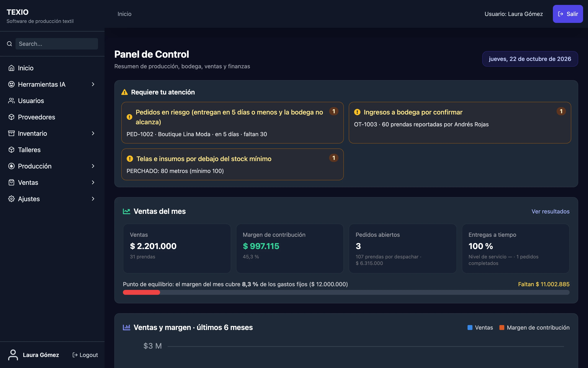This screenshot has width=588, height=368.
Task: Click the Talleres cube icon
Action: [11, 150]
